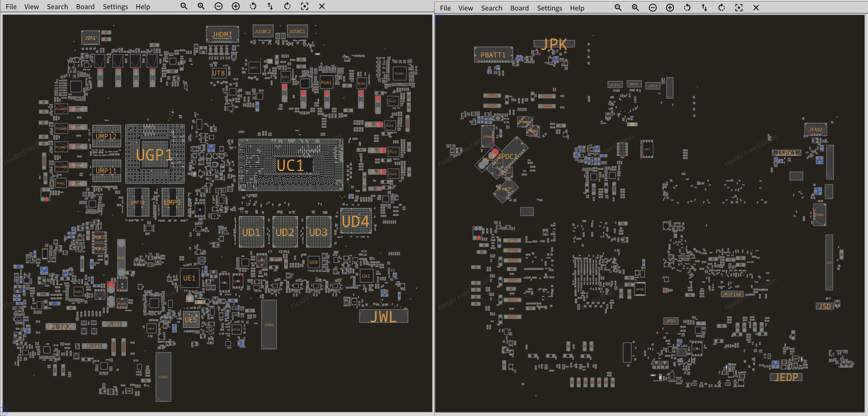Open Search menu in the left window
The height and width of the screenshot is (416, 868).
[57, 7]
